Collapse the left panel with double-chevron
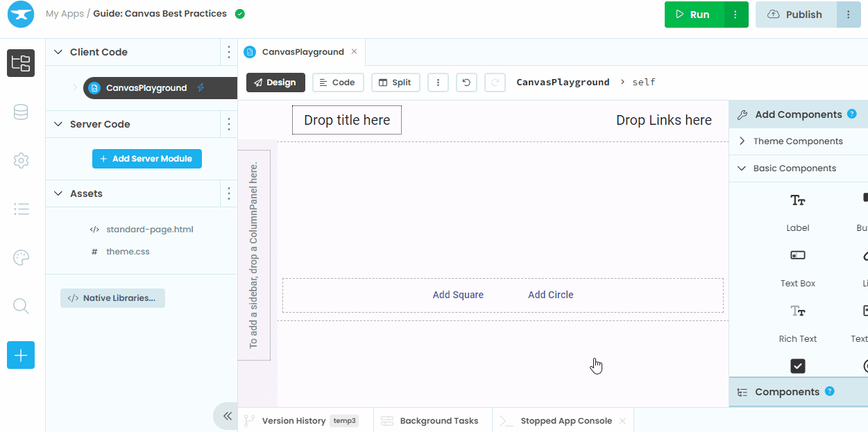The height and width of the screenshot is (432, 868). click(x=226, y=416)
